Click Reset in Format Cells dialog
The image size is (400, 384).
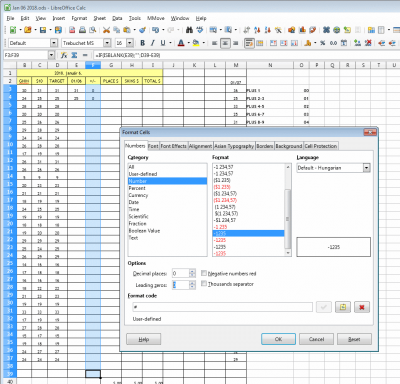pos(354,339)
